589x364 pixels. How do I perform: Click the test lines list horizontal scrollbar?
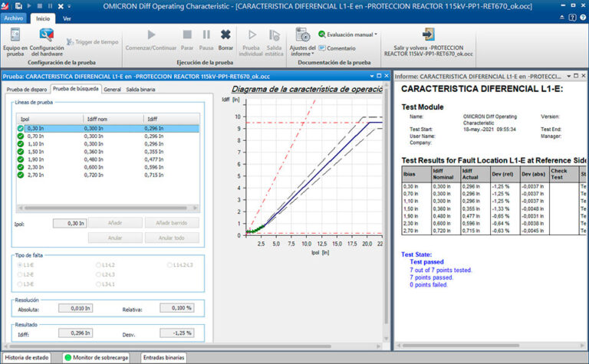coord(106,208)
